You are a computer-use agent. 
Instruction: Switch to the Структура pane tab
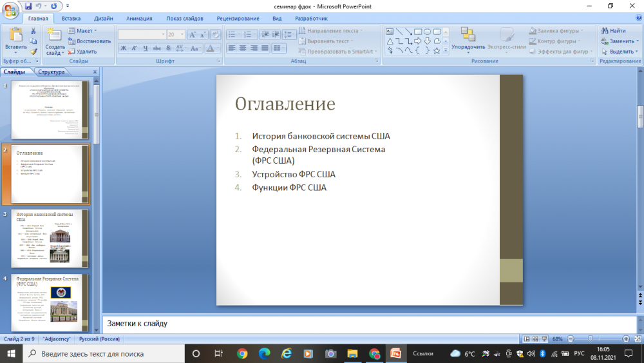51,72
